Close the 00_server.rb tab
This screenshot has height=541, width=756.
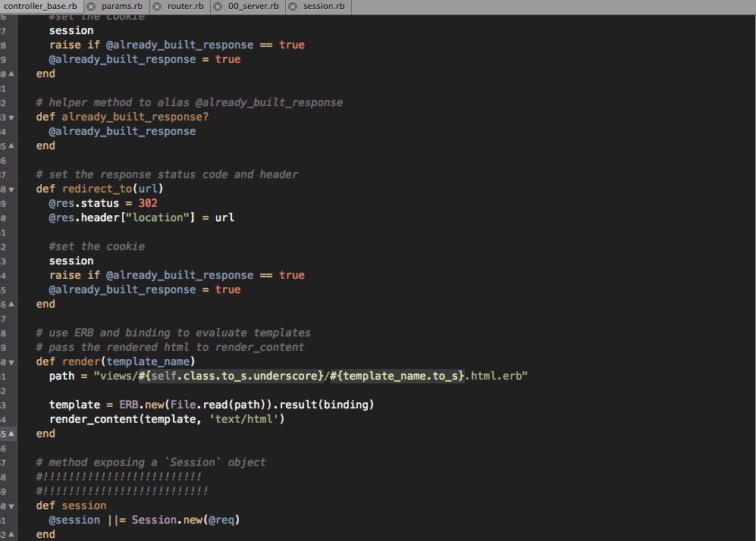point(218,7)
